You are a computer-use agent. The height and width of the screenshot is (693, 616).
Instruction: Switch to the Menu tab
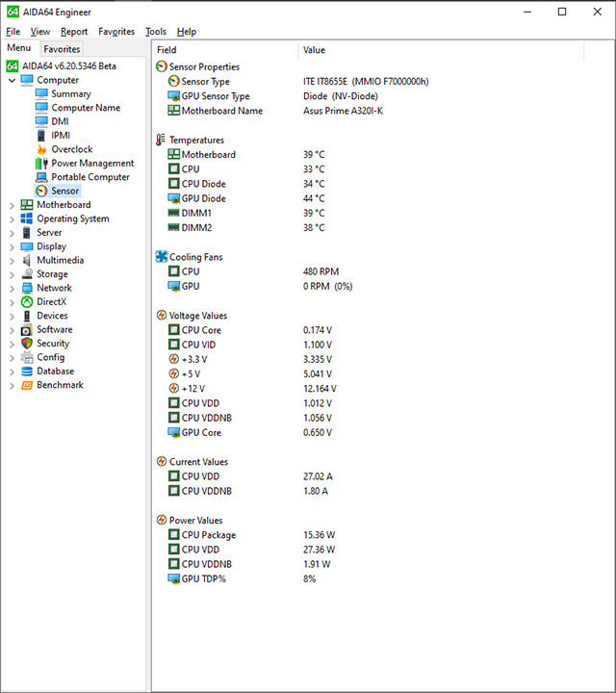[x=19, y=48]
